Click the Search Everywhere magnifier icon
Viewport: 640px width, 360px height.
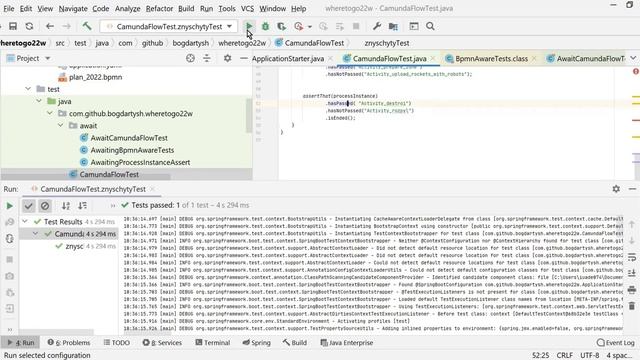click(x=430, y=27)
